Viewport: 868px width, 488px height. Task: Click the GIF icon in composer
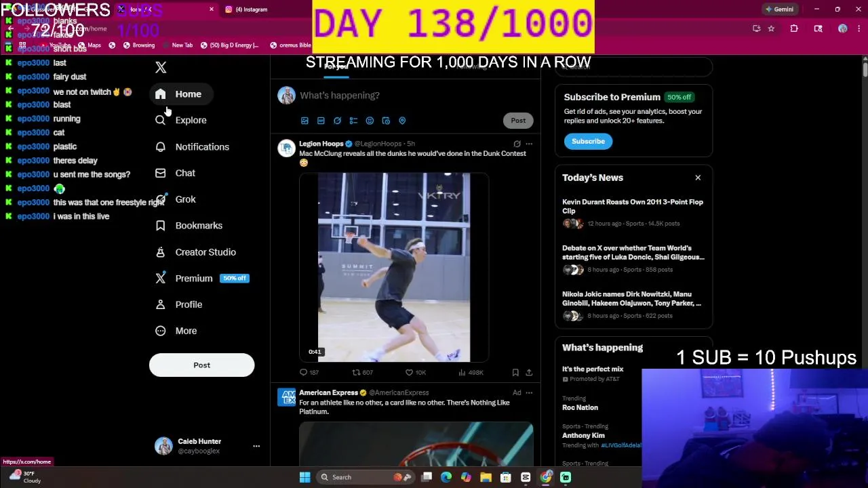coord(321,121)
